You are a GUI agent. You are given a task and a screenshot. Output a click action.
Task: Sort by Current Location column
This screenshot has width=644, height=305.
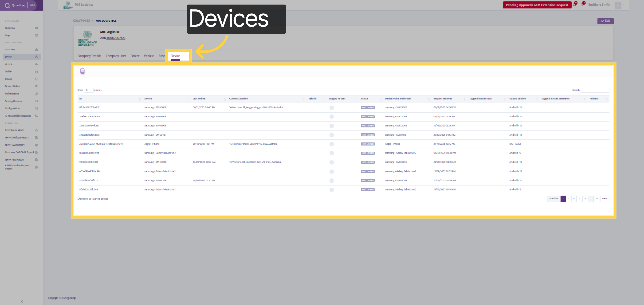267,99
